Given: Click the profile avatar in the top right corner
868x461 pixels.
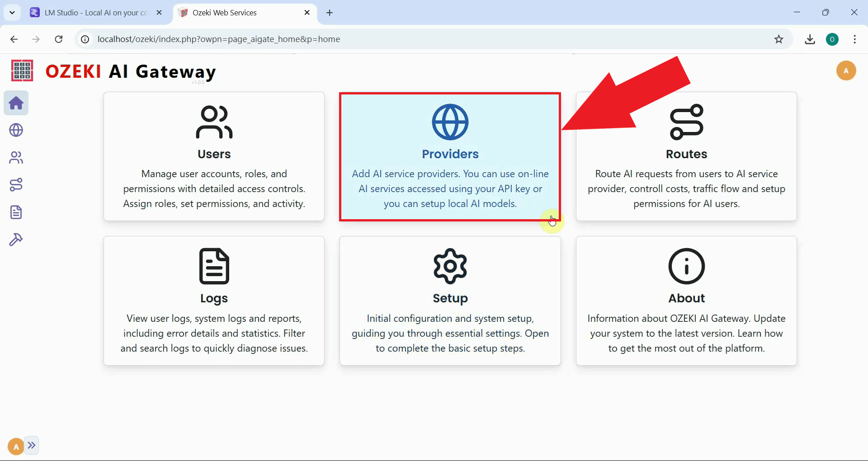Looking at the screenshot, I should 847,71.
